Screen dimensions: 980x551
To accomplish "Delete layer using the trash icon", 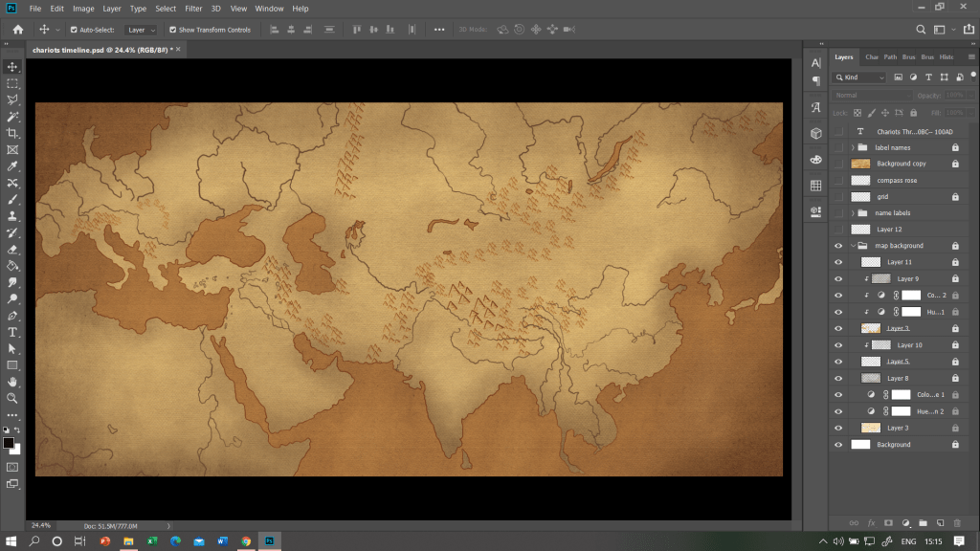I will point(957,523).
